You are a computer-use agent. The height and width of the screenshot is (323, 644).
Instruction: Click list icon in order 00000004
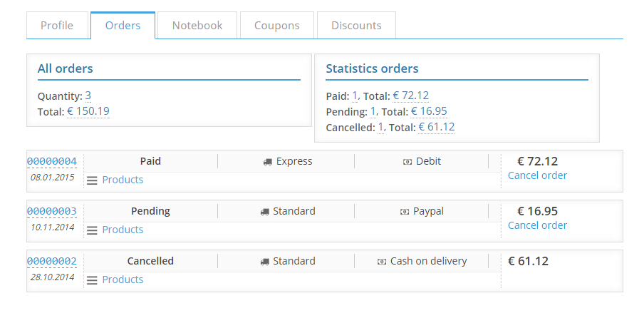pos(92,180)
